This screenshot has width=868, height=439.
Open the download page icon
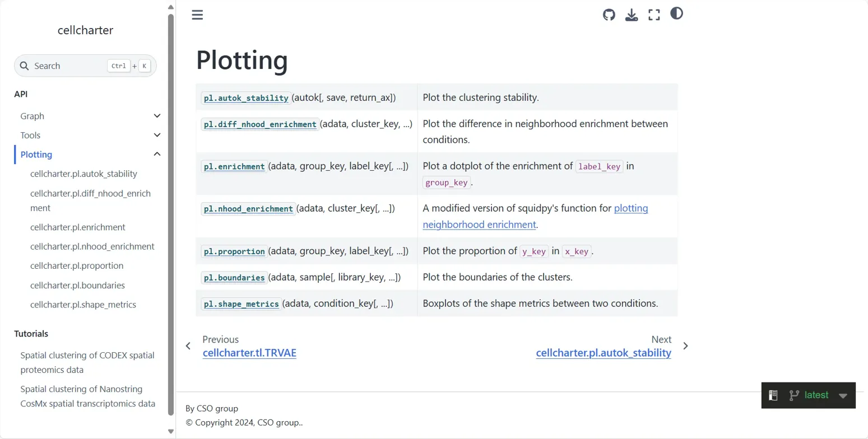[632, 15]
